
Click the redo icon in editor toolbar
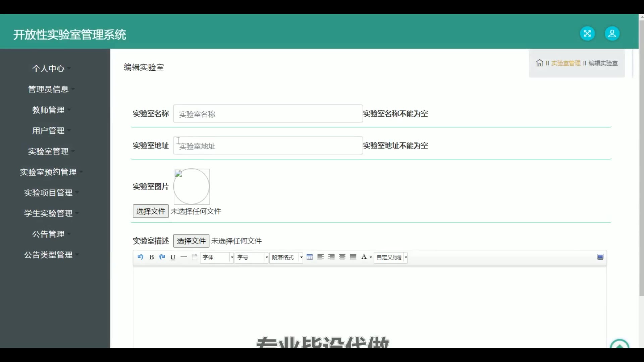162,257
